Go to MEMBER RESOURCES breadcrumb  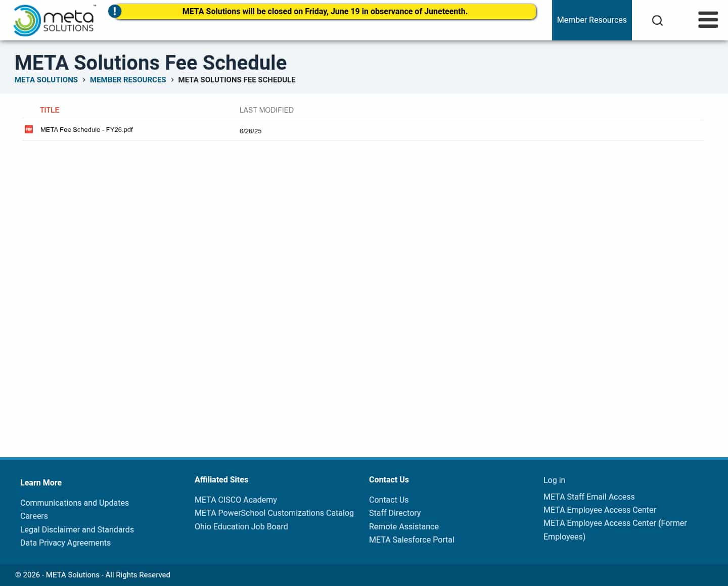[x=128, y=80]
